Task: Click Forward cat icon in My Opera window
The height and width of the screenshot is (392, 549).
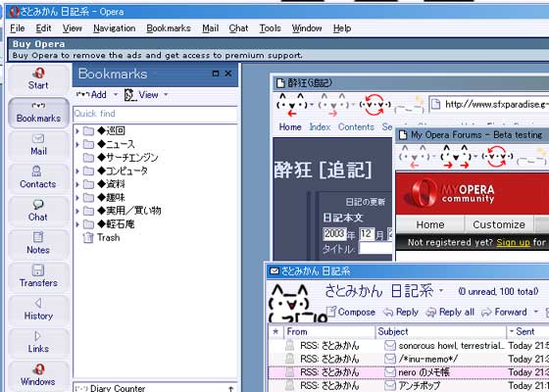Action: pyautogui.click(x=456, y=157)
